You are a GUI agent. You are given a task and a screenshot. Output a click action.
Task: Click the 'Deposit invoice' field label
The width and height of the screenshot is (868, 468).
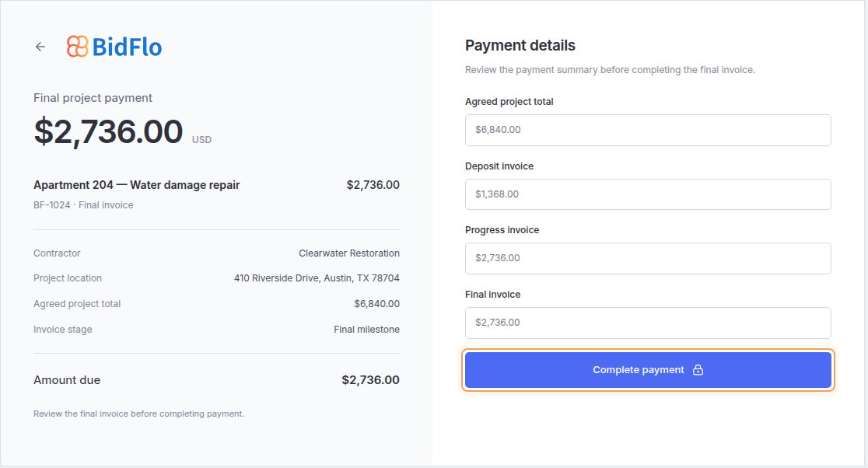(x=499, y=166)
